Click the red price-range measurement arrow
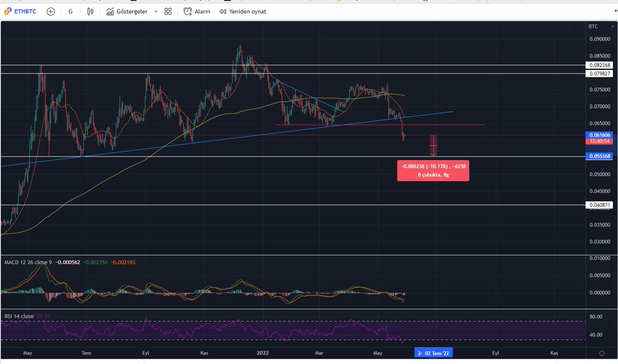618x364 pixels. pos(434,146)
